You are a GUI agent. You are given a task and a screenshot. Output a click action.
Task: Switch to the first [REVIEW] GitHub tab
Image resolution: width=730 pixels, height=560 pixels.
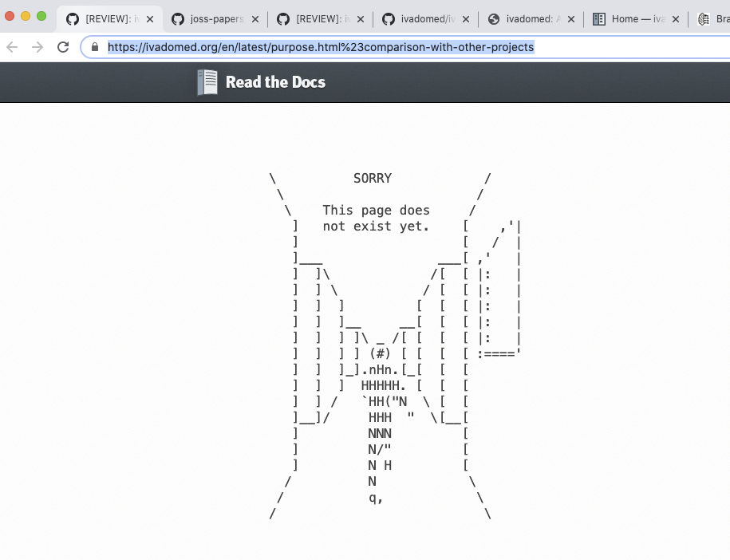coord(109,19)
